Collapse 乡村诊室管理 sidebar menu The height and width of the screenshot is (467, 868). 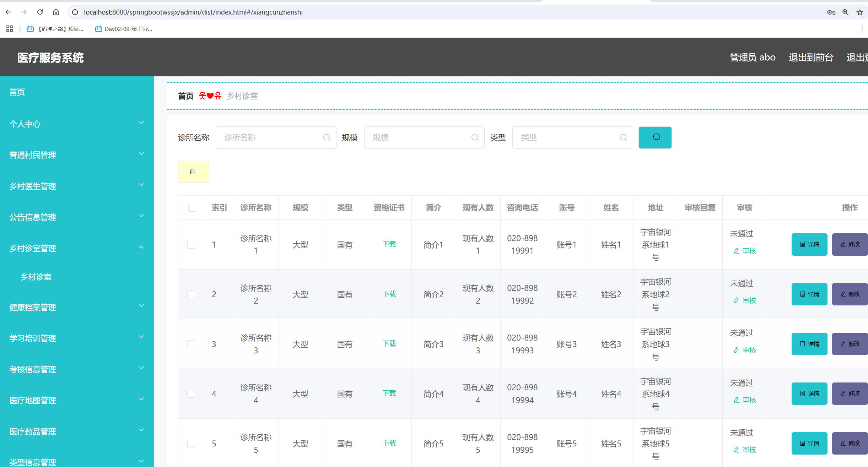pyautogui.click(x=77, y=248)
